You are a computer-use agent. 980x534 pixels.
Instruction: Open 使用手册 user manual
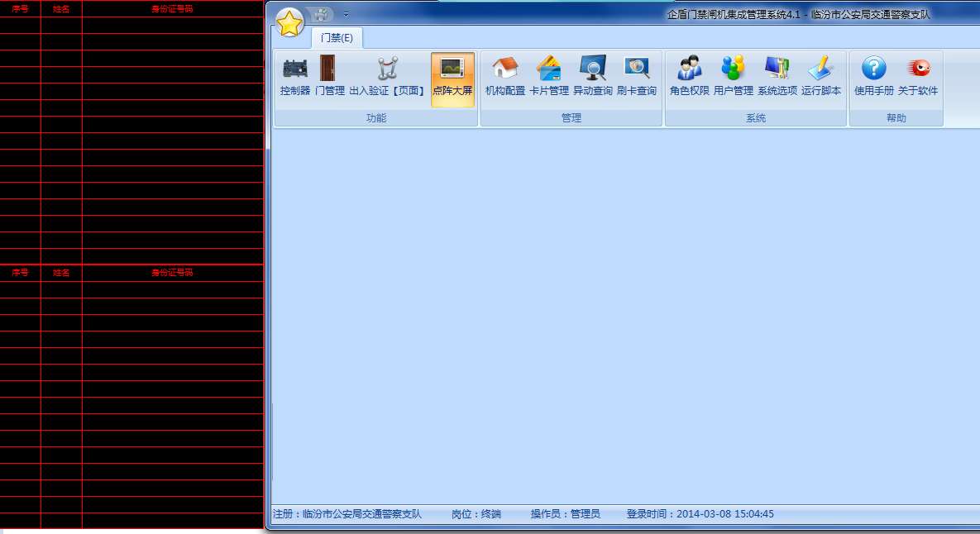tap(874, 77)
